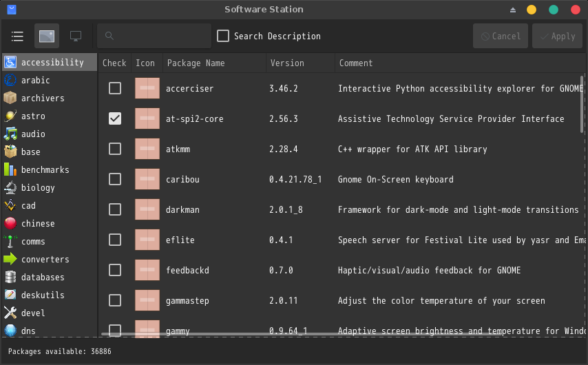Check the eflite package checkbox

tap(115, 240)
